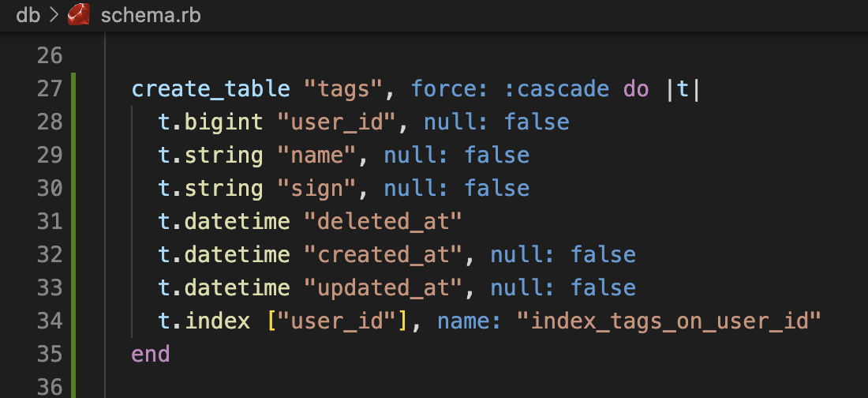Image resolution: width=868 pixels, height=398 pixels.
Task: Click the Ruby file icon in breadcrumb
Action: 79,14
